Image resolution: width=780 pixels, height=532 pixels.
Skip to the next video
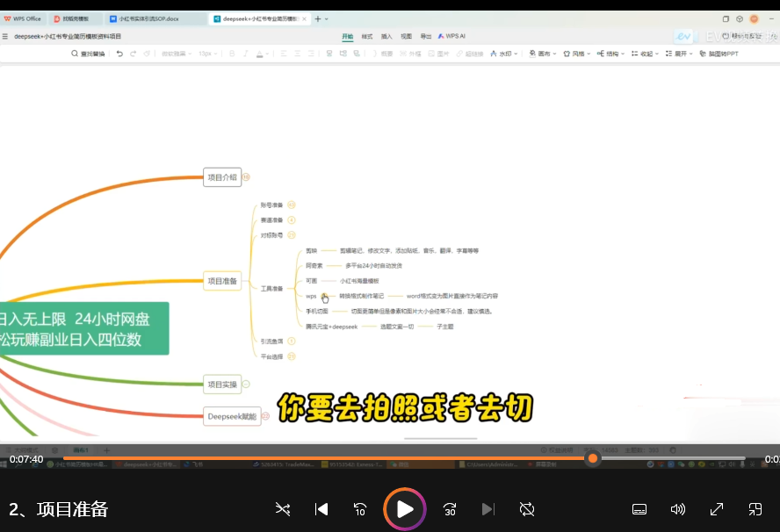click(x=488, y=509)
